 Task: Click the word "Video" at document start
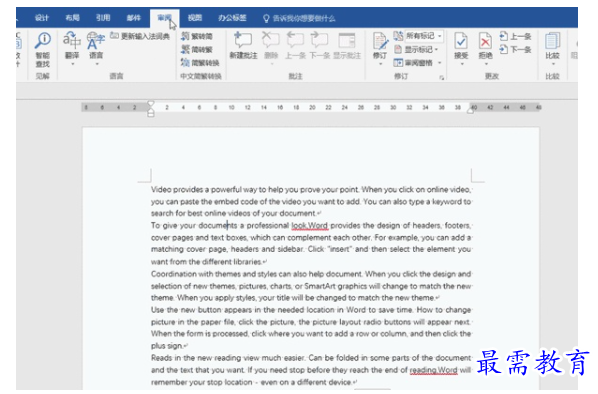coord(161,190)
